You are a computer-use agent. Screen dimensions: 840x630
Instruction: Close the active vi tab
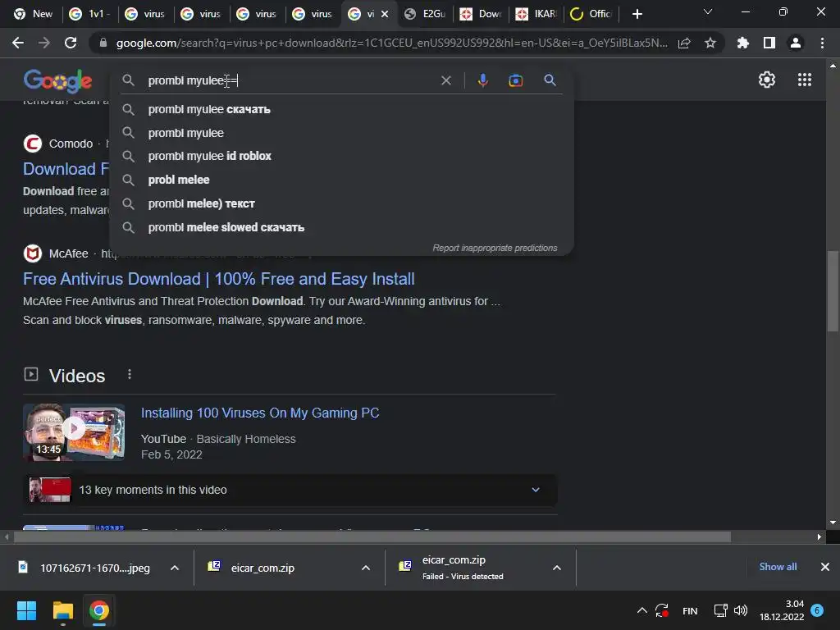coord(385,14)
